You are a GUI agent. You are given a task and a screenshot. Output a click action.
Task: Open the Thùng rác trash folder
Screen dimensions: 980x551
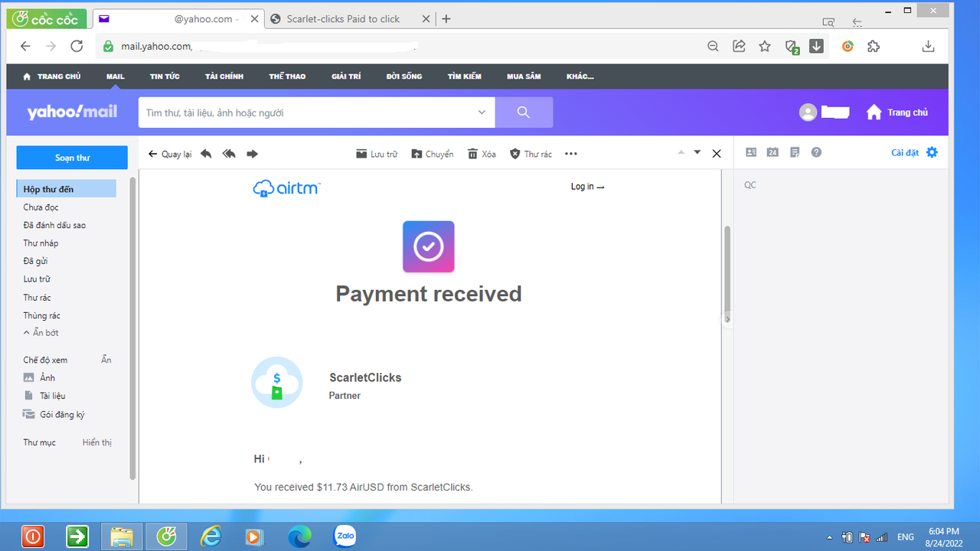click(41, 315)
